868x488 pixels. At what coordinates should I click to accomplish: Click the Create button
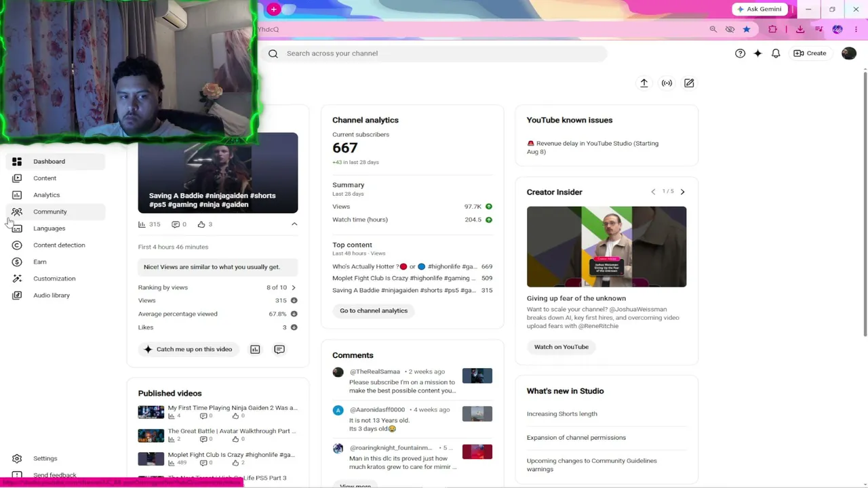click(x=810, y=54)
